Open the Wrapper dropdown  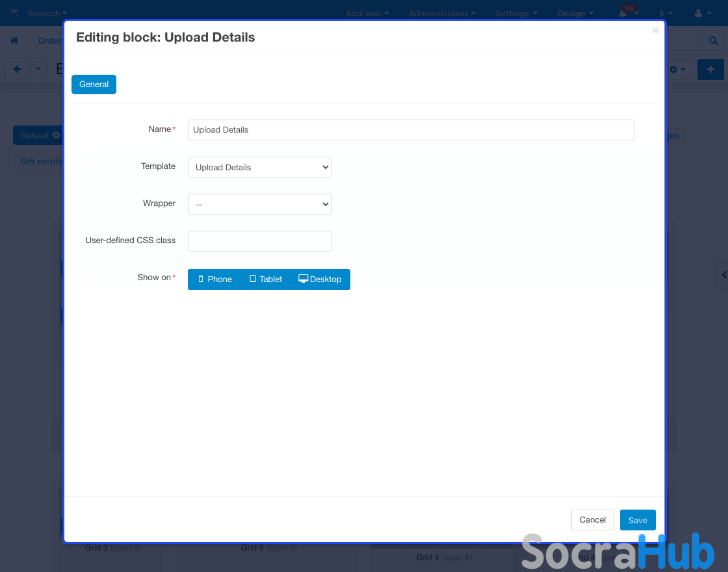[259, 204]
